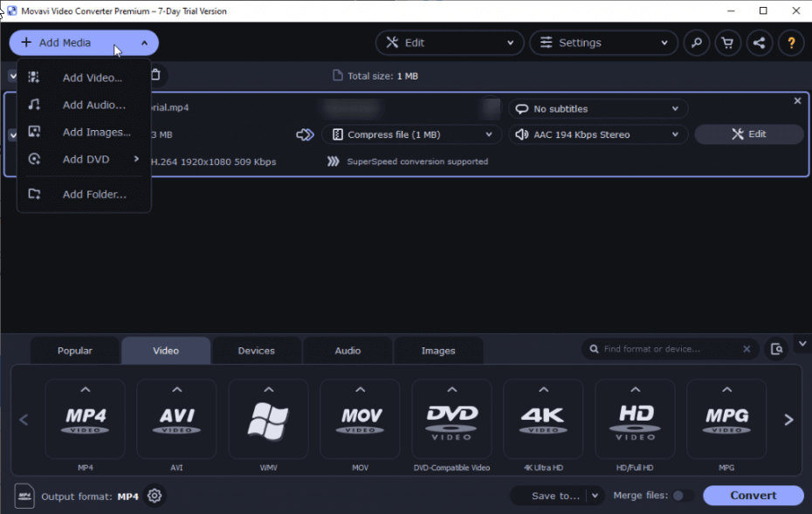Show next formats with the right arrow
Screen dimensions: 812x514
[x=788, y=420]
